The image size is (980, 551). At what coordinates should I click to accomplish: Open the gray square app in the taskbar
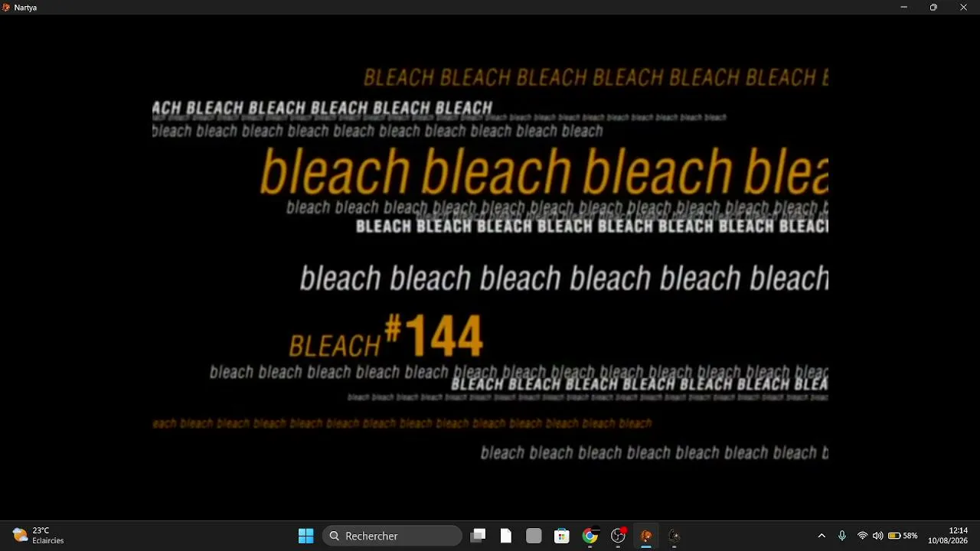534,536
